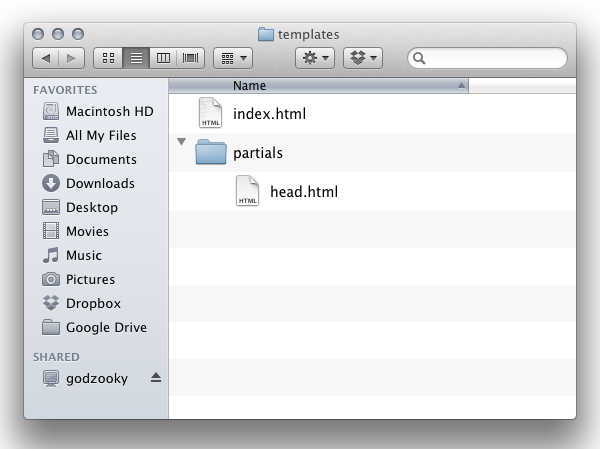This screenshot has width=600, height=449.
Task: Switch to column view
Action: (163, 58)
